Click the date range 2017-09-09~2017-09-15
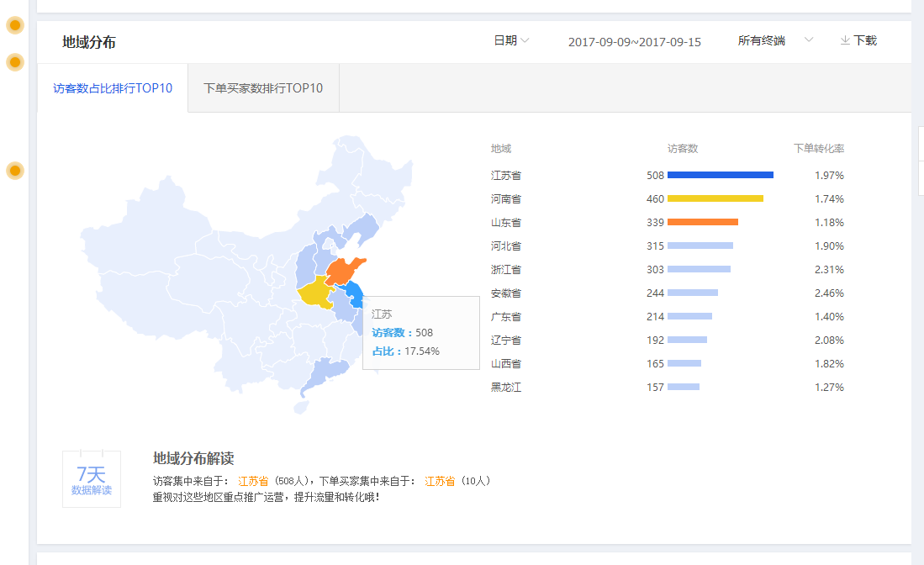The height and width of the screenshot is (565, 924). pyautogui.click(x=634, y=42)
